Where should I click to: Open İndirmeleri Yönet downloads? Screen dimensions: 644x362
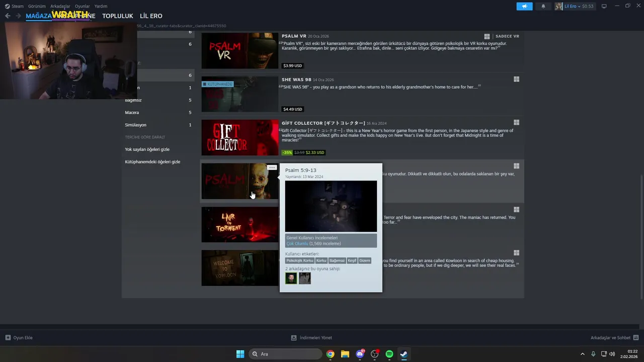(x=311, y=338)
